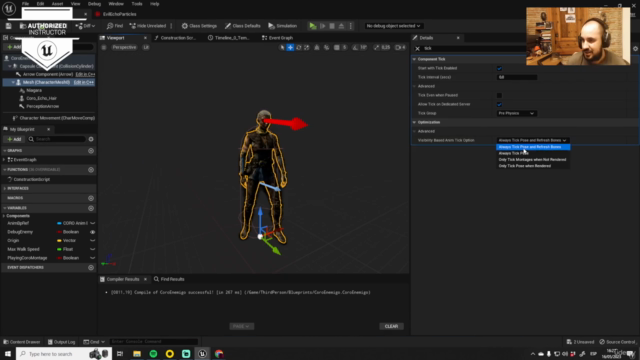
Task: Add a new function with plus icon
Action: (91, 169)
